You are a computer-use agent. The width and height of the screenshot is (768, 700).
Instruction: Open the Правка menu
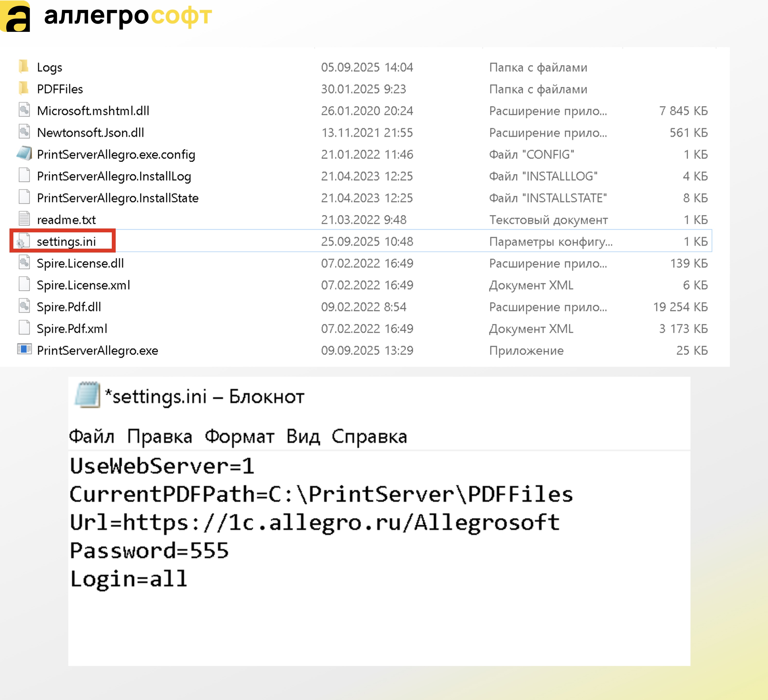click(x=160, y=436)
